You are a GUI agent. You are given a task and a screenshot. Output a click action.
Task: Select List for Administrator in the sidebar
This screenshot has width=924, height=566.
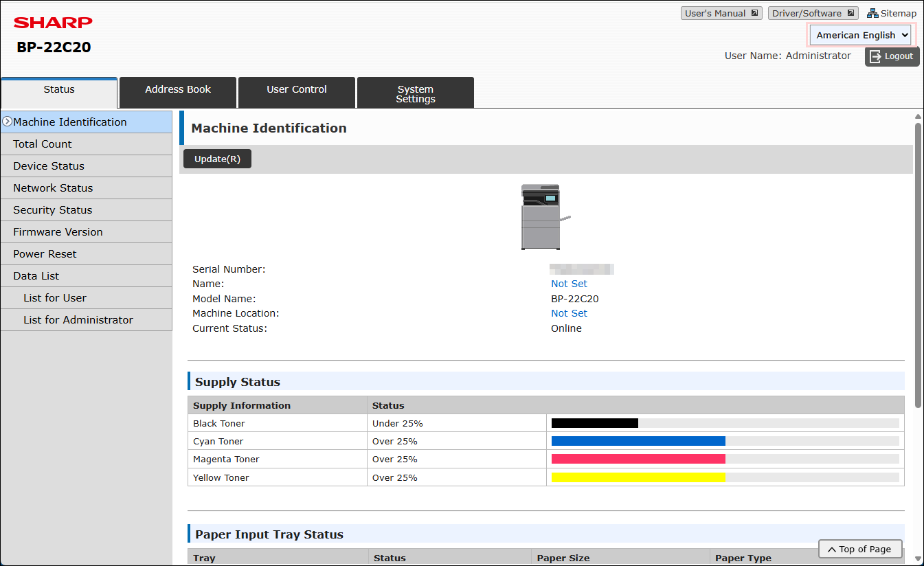87,320
